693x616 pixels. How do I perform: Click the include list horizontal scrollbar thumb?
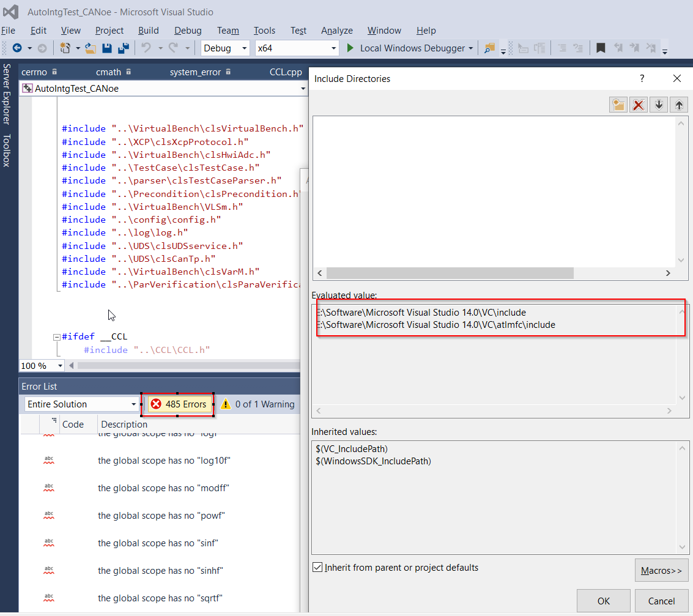[450, 273]
